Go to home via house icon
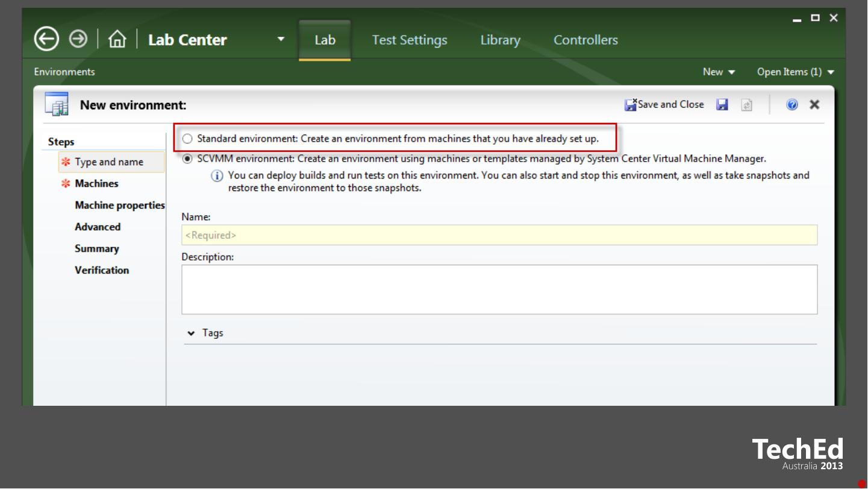Screen dimensions: 868x489 [117, 40]
